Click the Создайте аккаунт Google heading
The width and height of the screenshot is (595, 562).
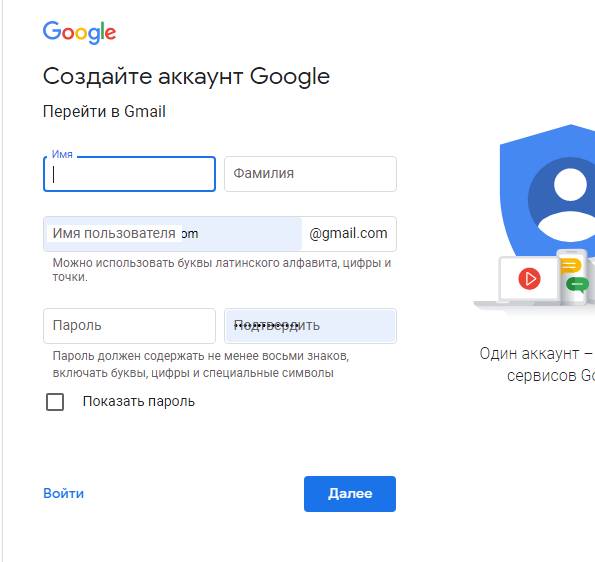tap(186, 77)
